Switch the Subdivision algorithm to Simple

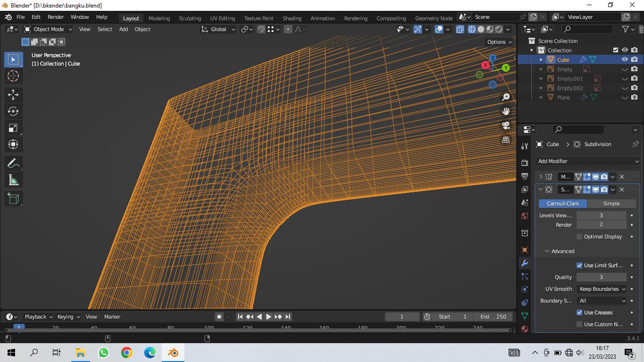611,203
